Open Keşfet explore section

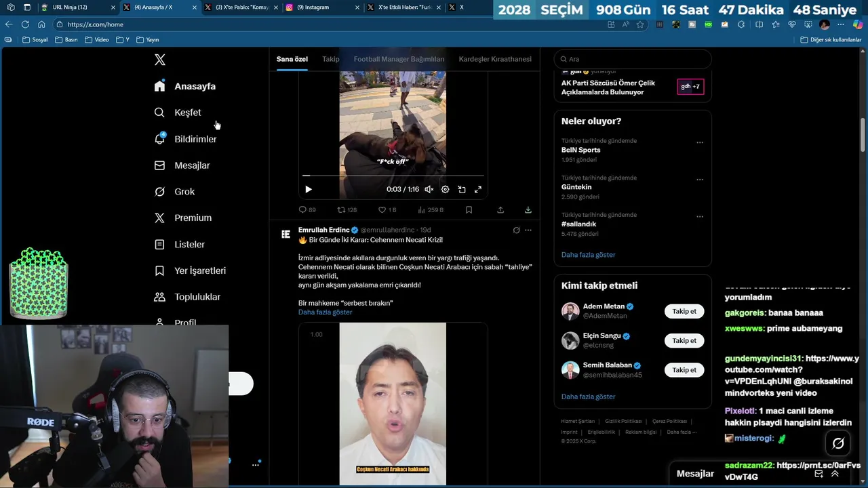click(178, 113)
